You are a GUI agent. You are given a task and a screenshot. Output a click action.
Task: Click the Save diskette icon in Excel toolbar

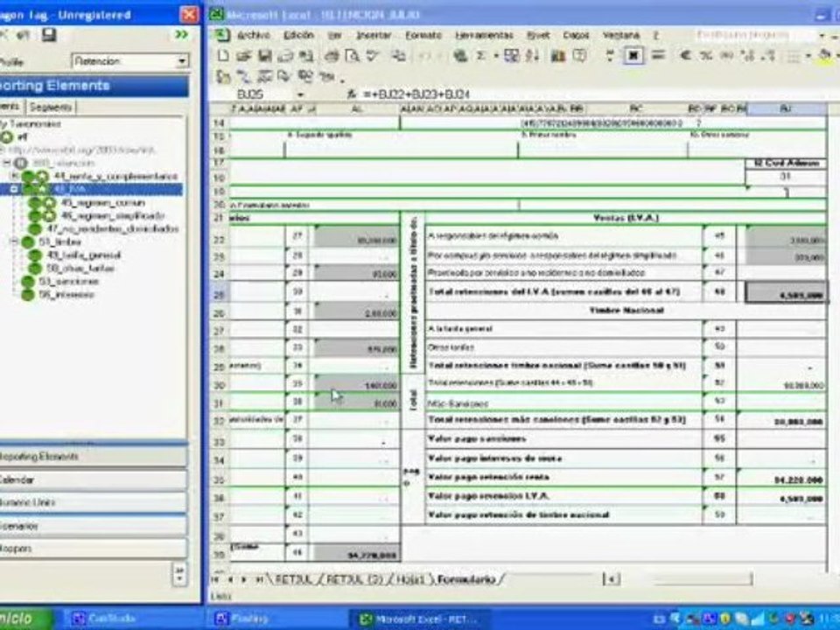coord(264,56)
